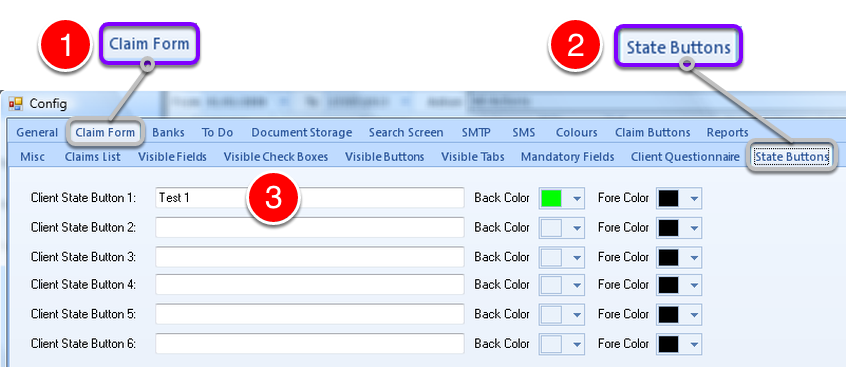
Task: Open the General tab
Action: 37,133
